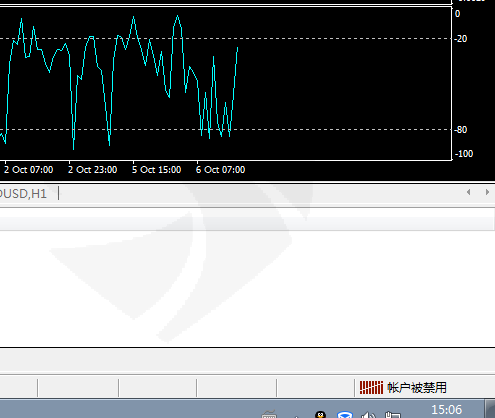Click the 帐户被禁用 account status text
Image resolution: width=495 pixels, height=418 pixels.
tap(417, 388)
